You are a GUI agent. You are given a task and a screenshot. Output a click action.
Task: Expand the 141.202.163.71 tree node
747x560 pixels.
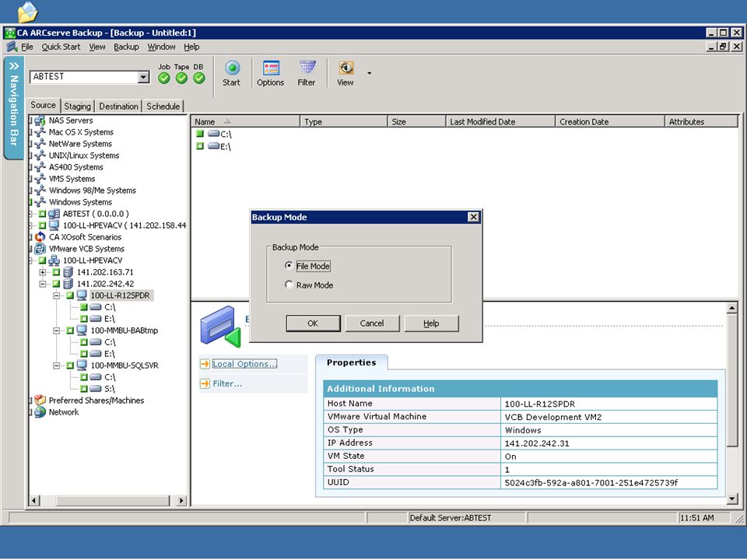pyautogui.click(x=42, y=272)
